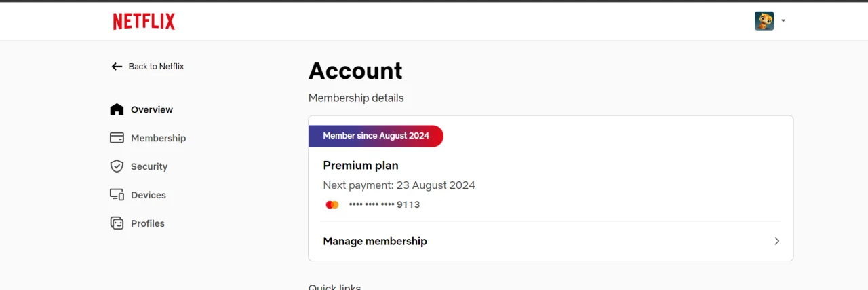Click the Member since August 2024 badge

point(376,136)
